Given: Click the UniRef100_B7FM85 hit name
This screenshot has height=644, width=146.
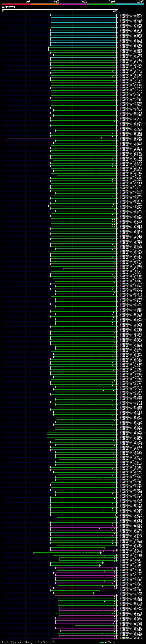Looking at the screenshot, I should coord(131,55).
